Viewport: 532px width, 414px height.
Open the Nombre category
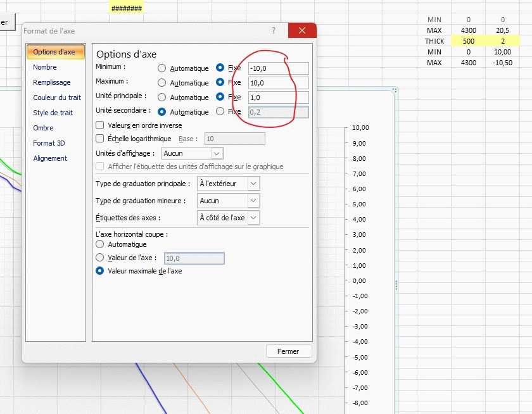[x=45, y=67]
